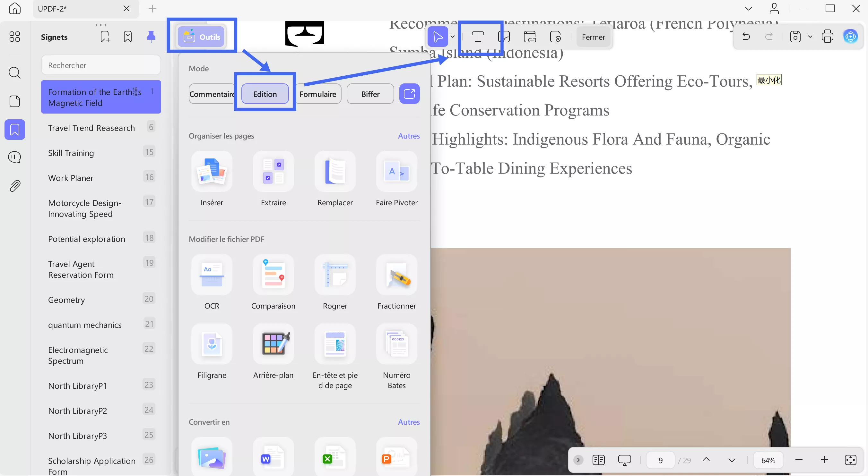Viewport: 868px width, 476px height.
Task: Click the Rechercher bookmark search field
Action: (x=101, y=65)
